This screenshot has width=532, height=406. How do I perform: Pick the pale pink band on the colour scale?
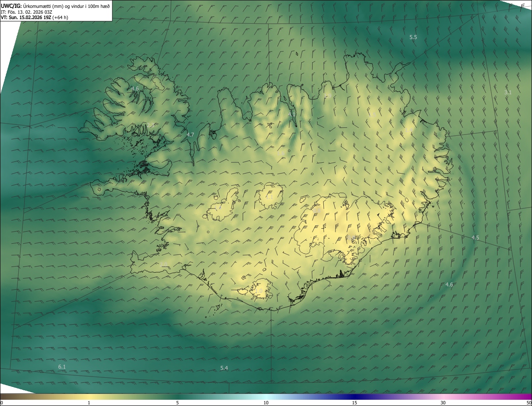coord(443,396)
